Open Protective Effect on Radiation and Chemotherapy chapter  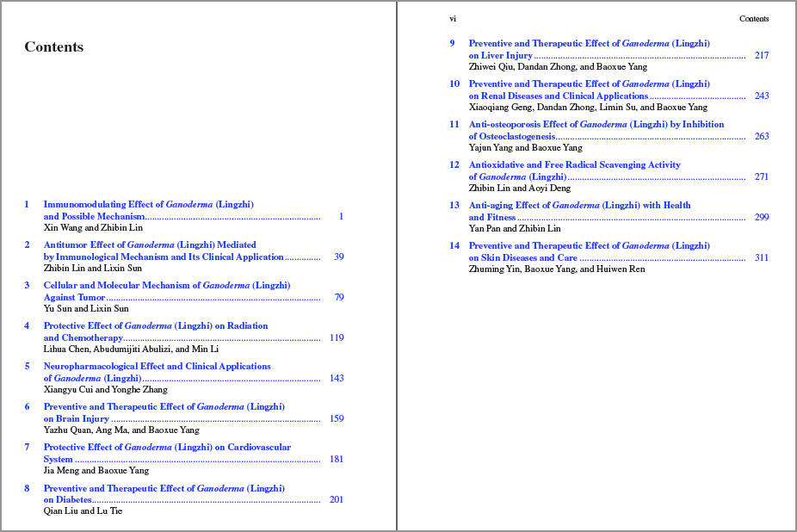(x=155, y=326)
